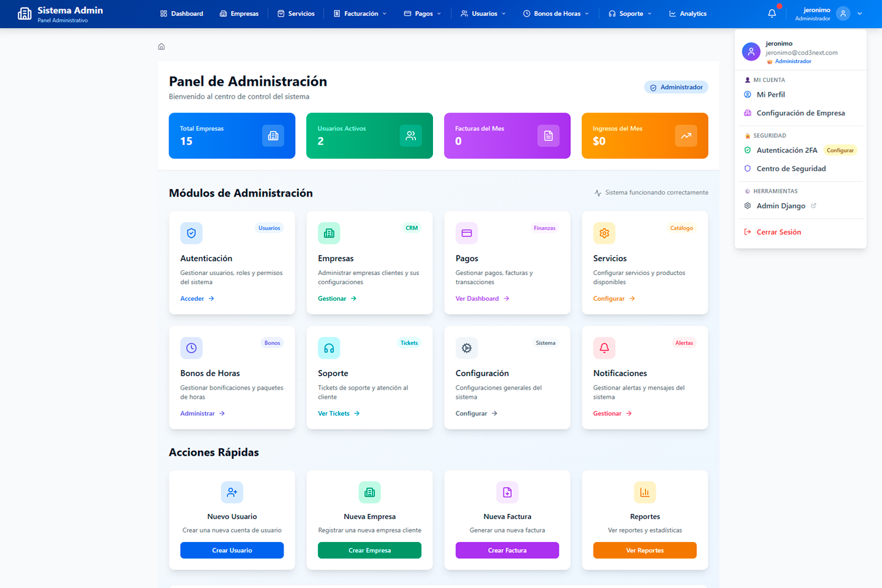The height and width of the screenshot is (588, 882).
Task: Choose Cerrar Sesión to log out
Action: tap(778, 232)
